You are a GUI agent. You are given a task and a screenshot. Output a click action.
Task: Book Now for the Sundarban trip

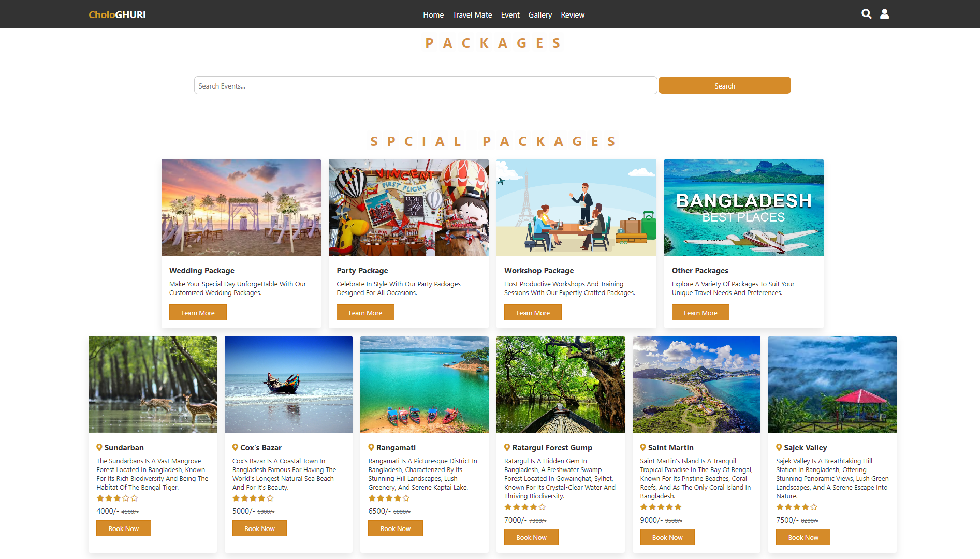[123, 528]
